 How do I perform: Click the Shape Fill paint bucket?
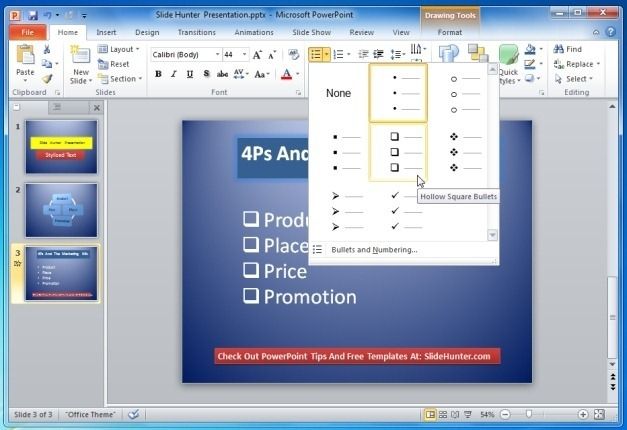click(531, 49)
